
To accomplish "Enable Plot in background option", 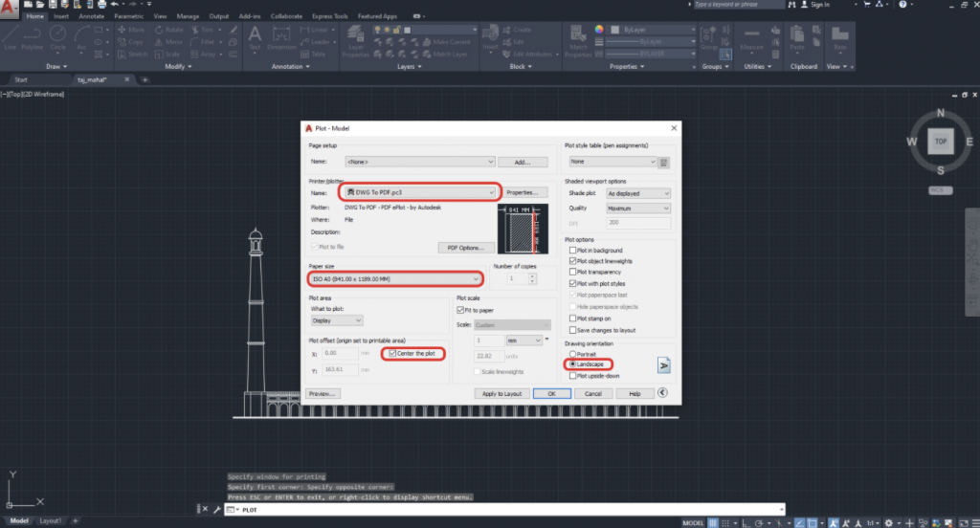I will point(572,250).
